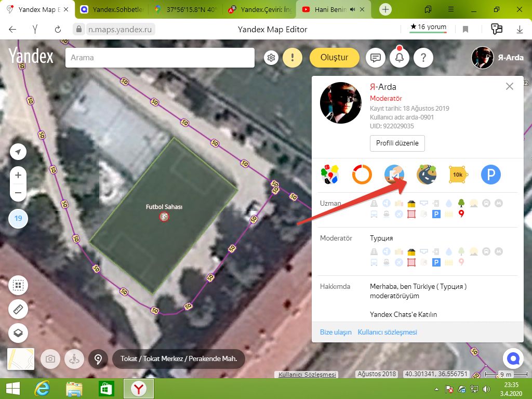
Task: Click the Yandex logo
Action: 31,56
